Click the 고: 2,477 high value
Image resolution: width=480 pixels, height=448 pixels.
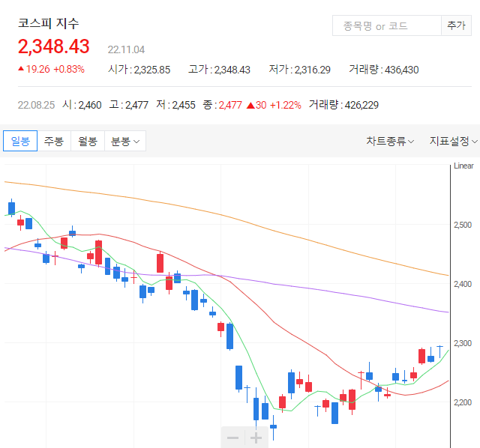pos(129,105)
